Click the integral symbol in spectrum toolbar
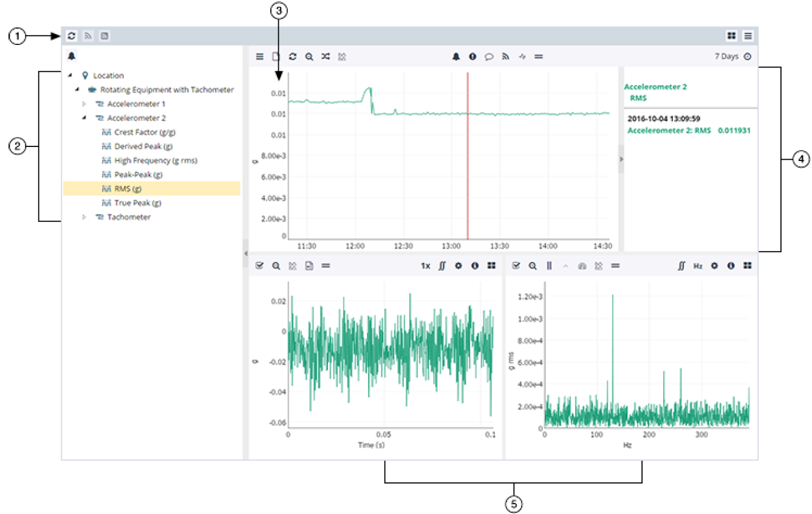812x514 pixels. (681, 266)
